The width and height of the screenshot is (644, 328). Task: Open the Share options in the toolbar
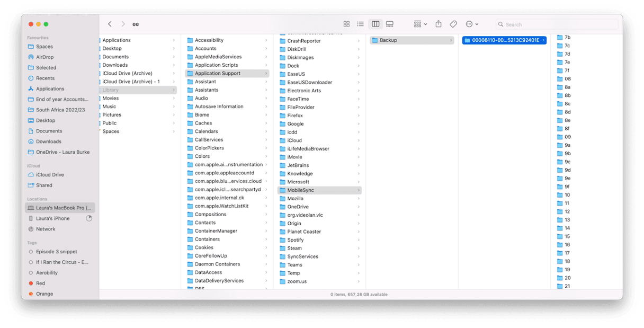438,24
